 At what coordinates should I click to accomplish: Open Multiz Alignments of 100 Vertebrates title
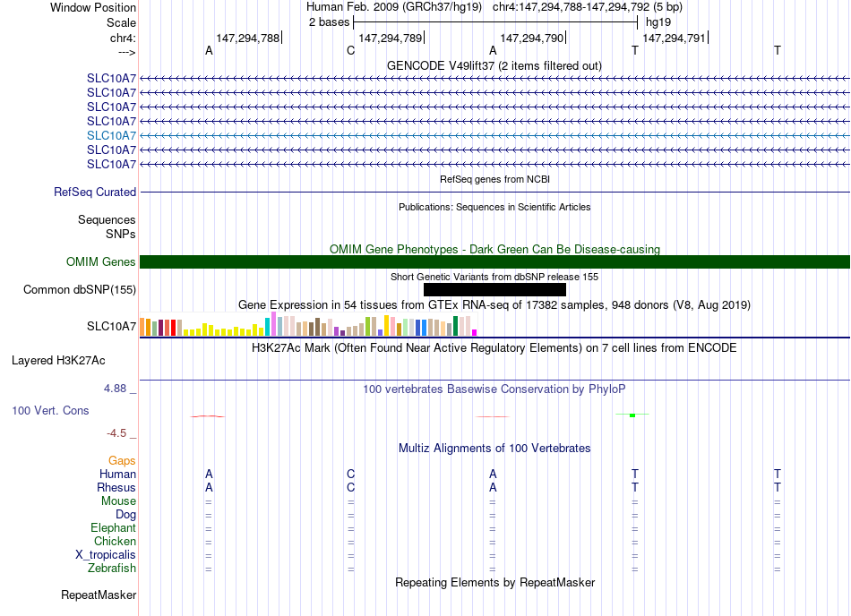(x=494, y=448)
